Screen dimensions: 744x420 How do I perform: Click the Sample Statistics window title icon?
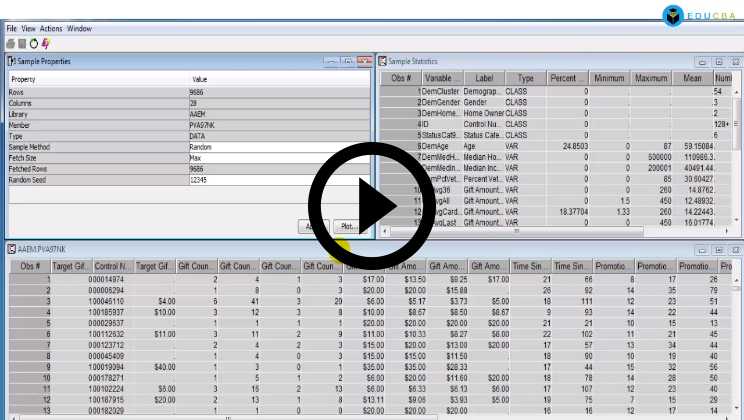[382, 62]
